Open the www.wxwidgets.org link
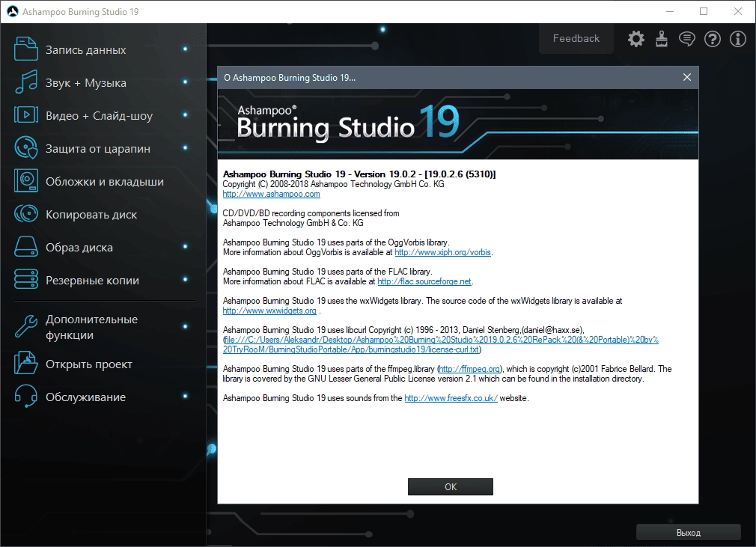 pos(269,311)
